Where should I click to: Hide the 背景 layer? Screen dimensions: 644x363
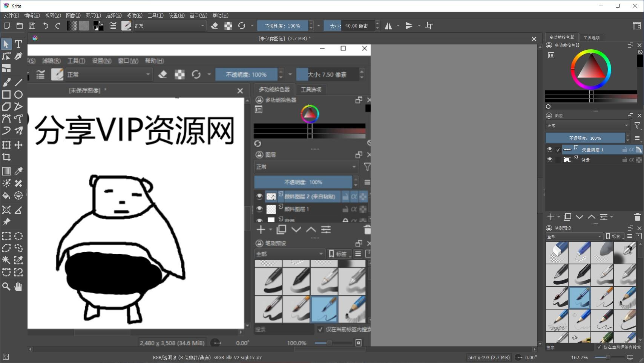(x=550, y=159)
